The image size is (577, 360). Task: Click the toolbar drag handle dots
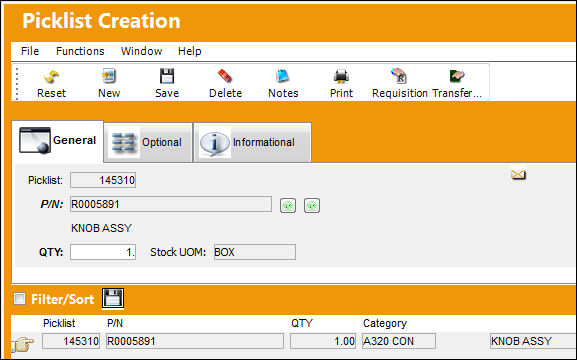tap(17, 84)
